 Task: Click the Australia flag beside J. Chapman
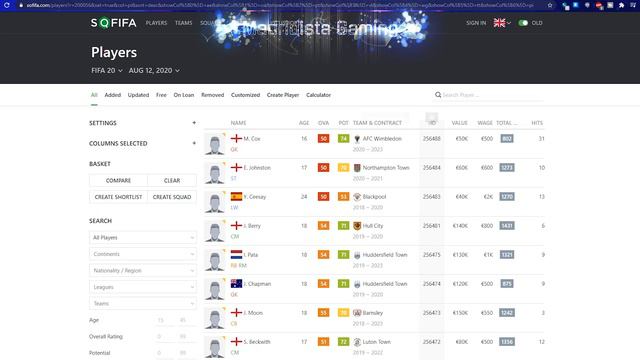click(236, 283)
